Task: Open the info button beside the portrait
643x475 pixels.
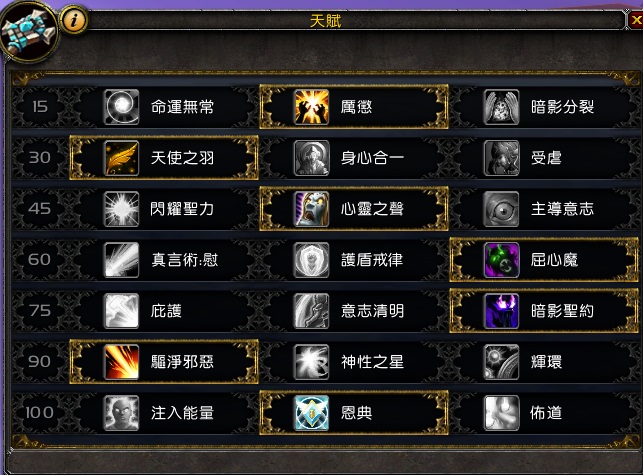Action: click(74, 19)
